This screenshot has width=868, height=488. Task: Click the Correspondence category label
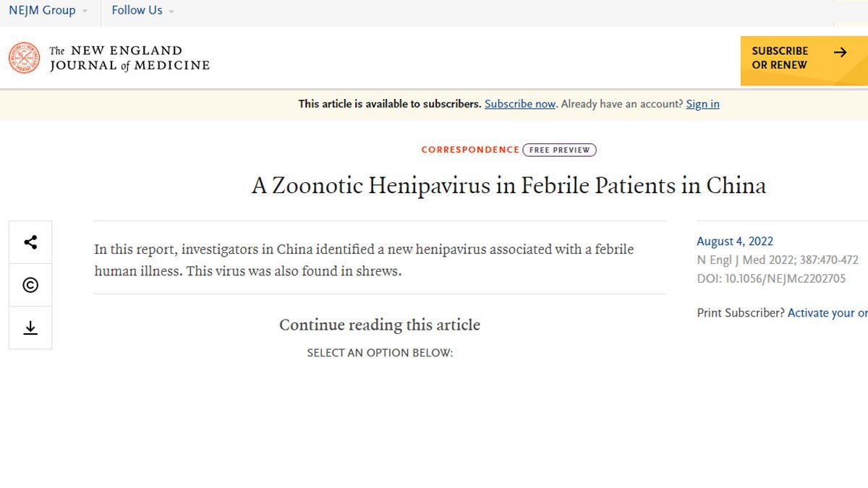tap(470, 150)
